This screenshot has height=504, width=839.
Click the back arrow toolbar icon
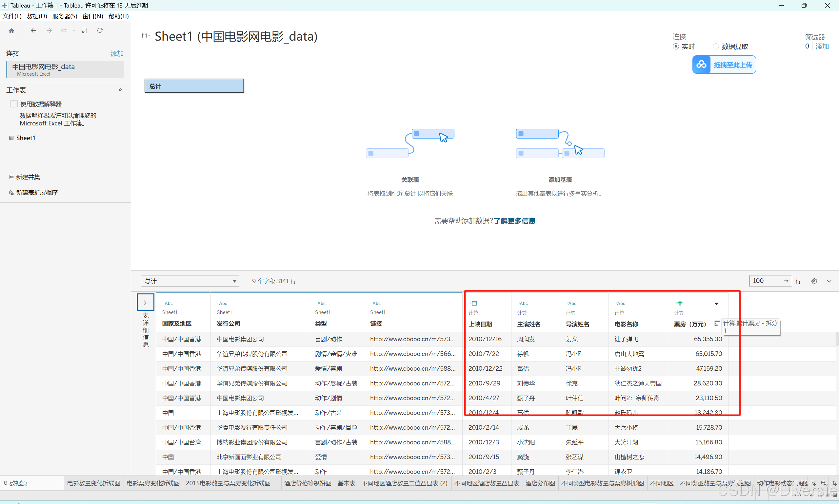pyautogui.click(x=33, y=30)
